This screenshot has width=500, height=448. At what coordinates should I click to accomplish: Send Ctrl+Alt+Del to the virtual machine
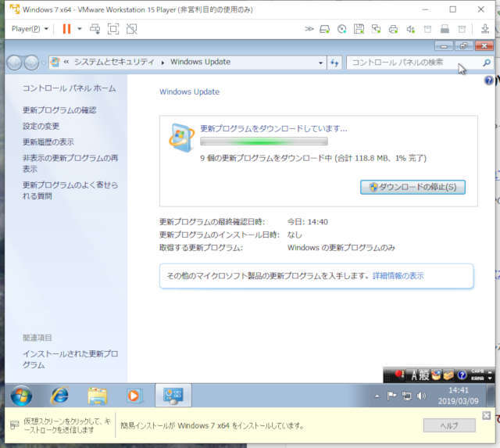pyautogui.click(x=95, y=29)
